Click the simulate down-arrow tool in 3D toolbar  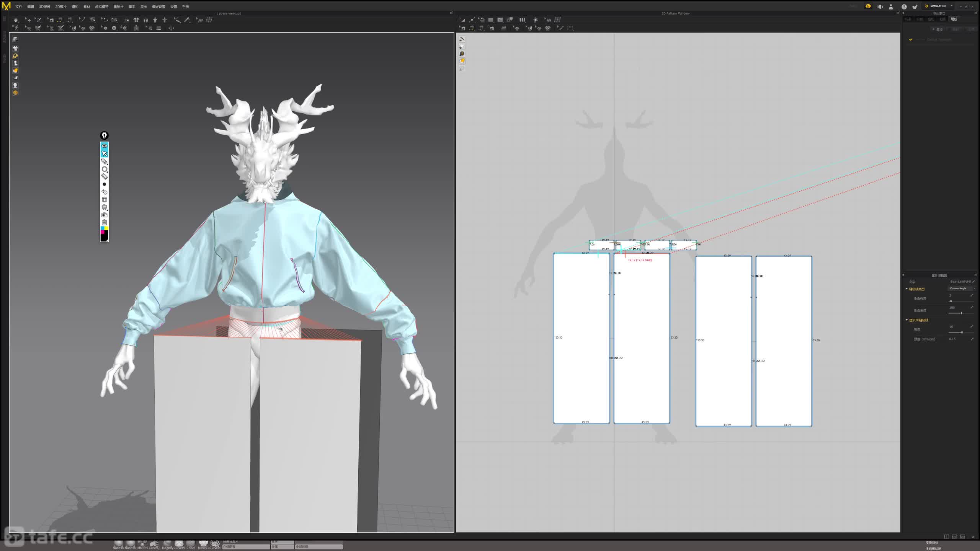click(16, 20)
